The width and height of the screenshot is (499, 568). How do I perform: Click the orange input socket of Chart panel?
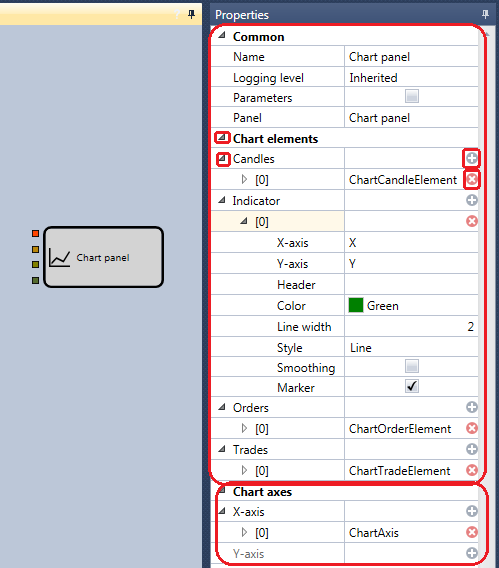(x=35, y=249)
